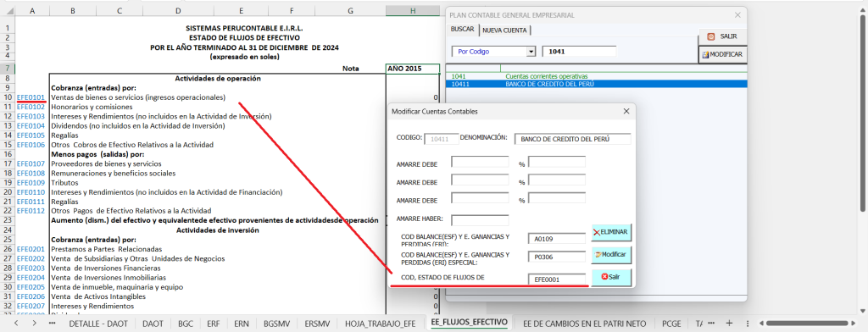Click the ELIMINAR button with red X

pos(611,232)
